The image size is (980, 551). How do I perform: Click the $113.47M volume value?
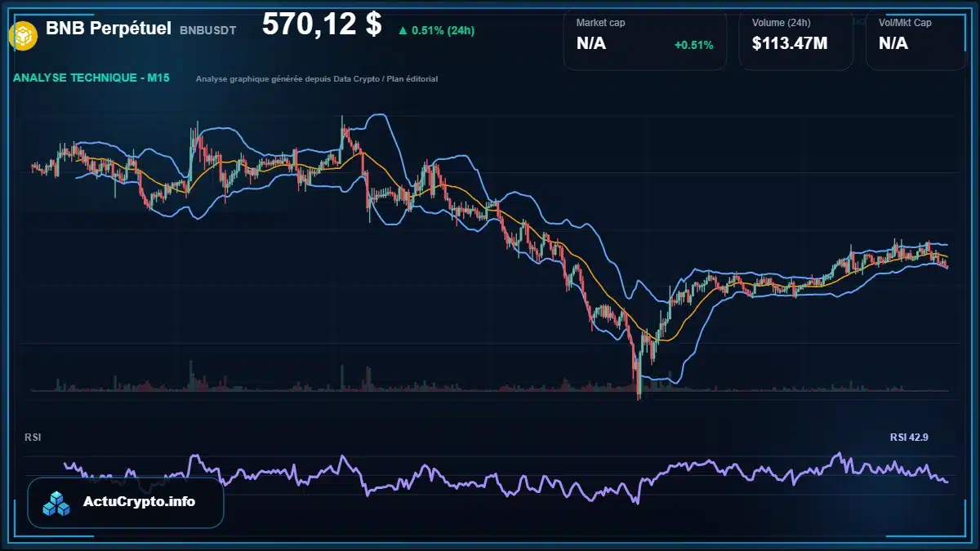click(x=790, y=43)
